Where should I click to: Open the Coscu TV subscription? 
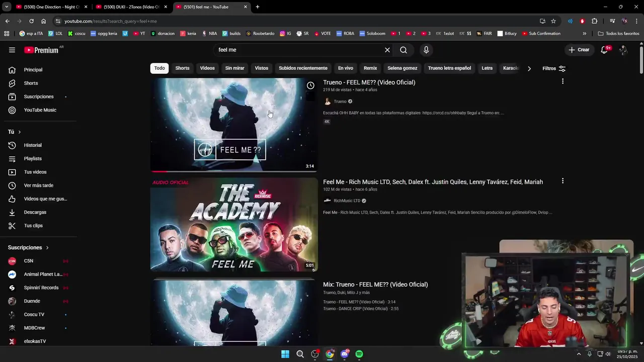(x=40, y=314)
